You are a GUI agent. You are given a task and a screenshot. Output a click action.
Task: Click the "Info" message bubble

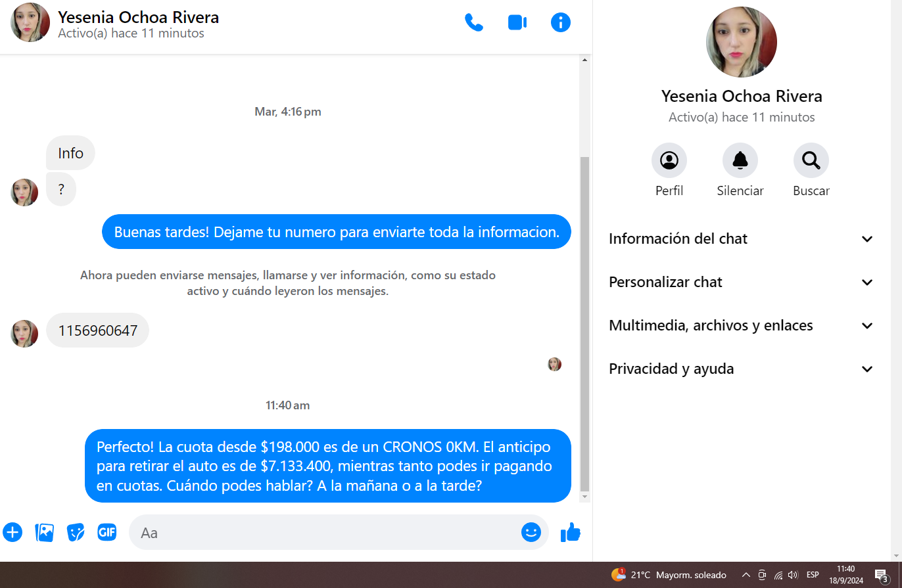70,153
